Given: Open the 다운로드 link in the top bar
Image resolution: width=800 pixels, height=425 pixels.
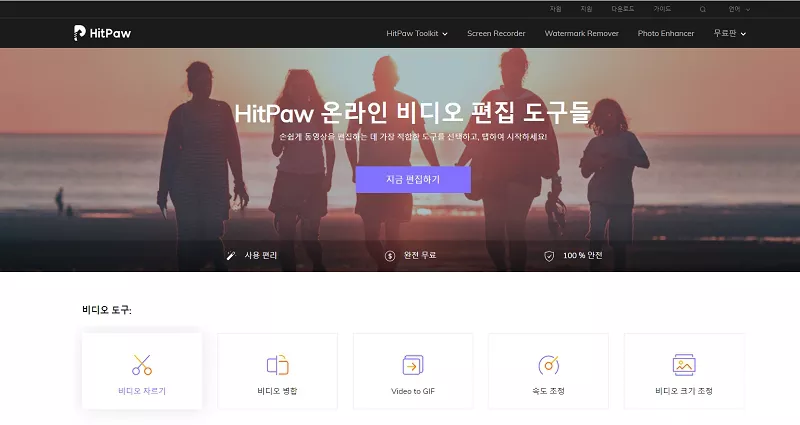Looking at the screenshot, I should pos(623,9).
